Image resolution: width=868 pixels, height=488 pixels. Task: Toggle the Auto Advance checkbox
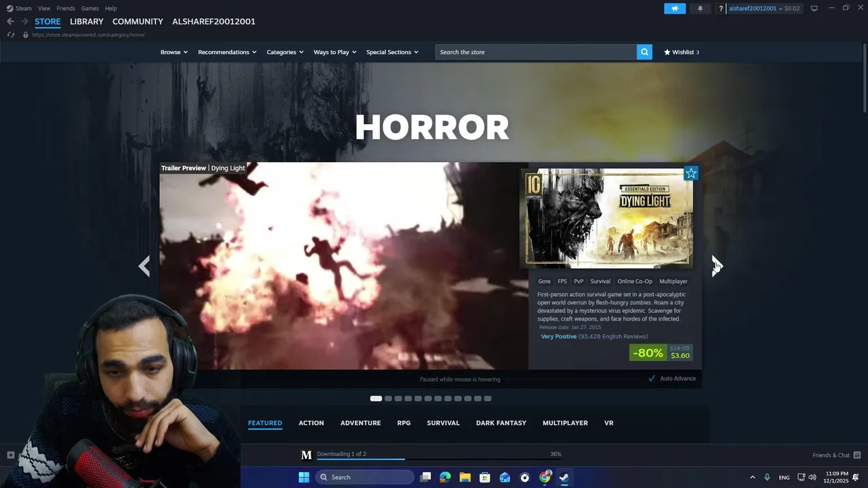tap(652, 378)
